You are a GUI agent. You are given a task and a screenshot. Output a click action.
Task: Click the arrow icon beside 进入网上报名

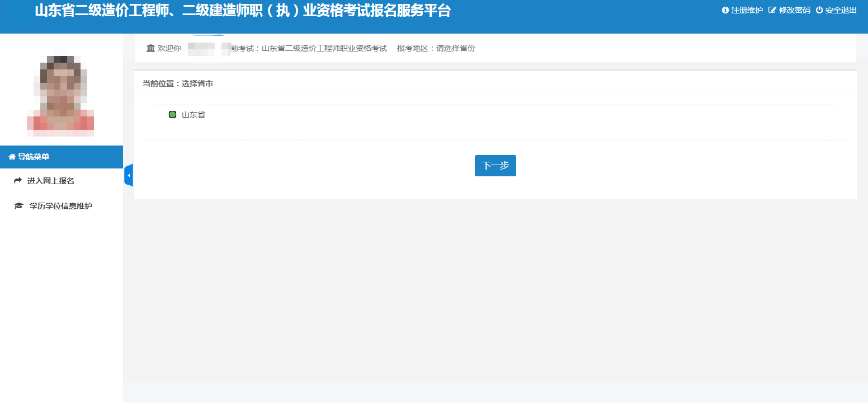(18, 181)
